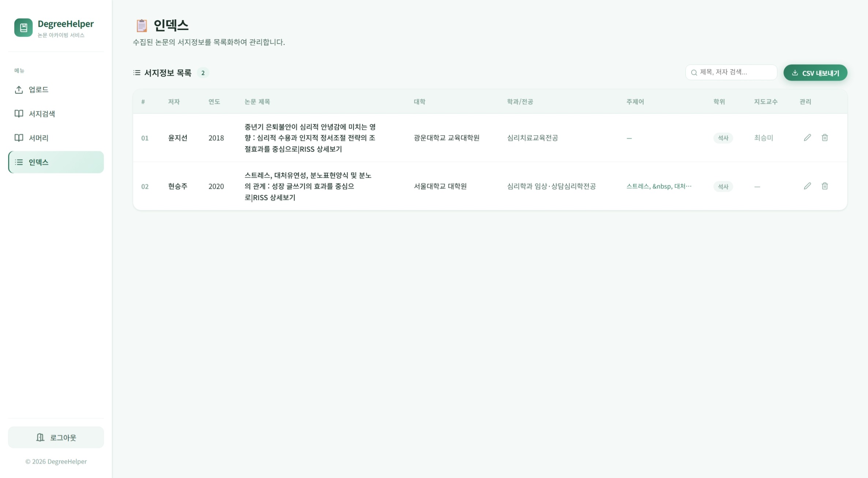Click the edit pencil icon for 현승주 row
The height and width of the screenshot is (478, 868).
[x=807, y=186]
